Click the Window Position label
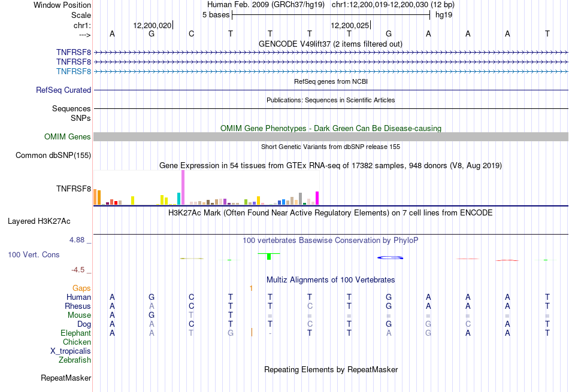Image resolution: width=569 pixels, height=392 pixels. 62,5
